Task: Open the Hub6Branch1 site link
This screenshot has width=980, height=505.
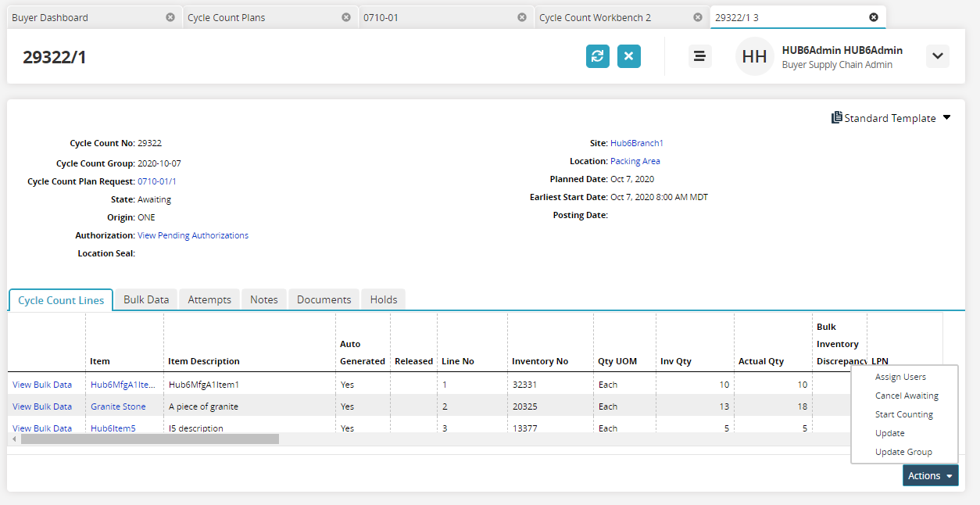Action: click(637, 143)
